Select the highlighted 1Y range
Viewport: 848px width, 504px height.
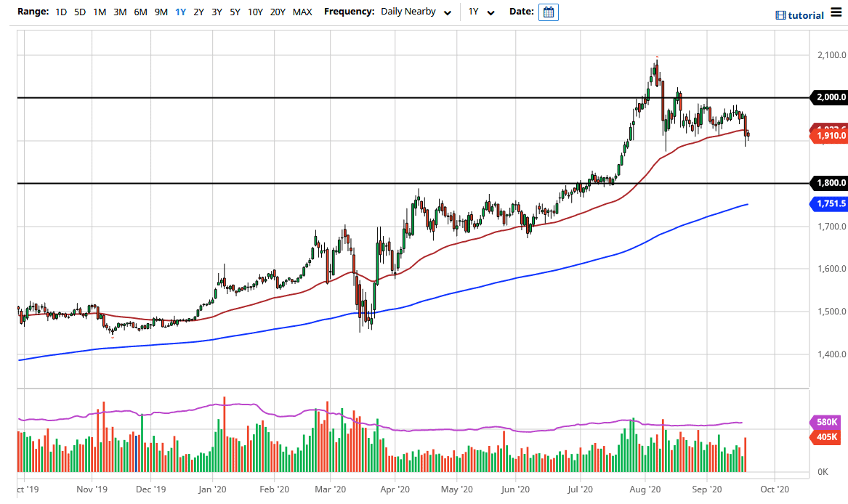click(x=181, y=12)
